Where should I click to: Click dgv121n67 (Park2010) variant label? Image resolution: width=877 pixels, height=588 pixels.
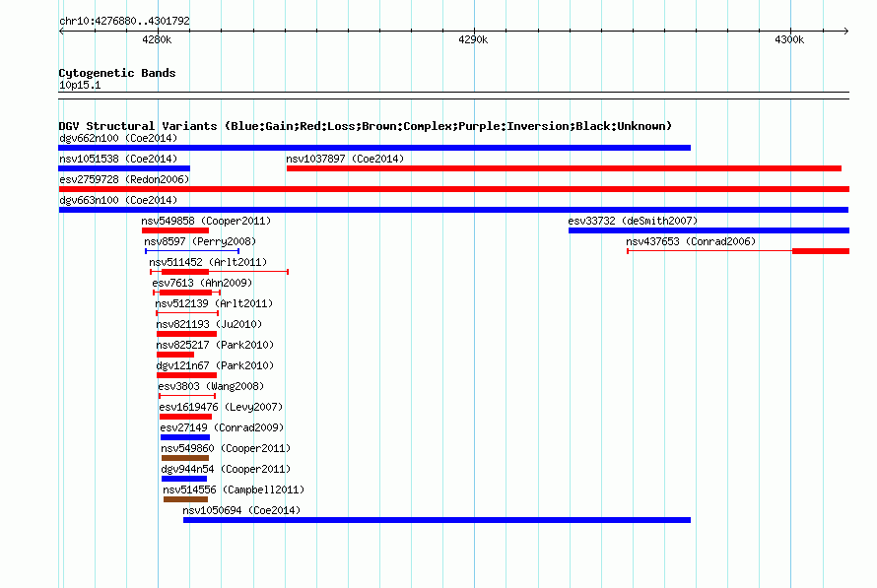tap(215, 365)
